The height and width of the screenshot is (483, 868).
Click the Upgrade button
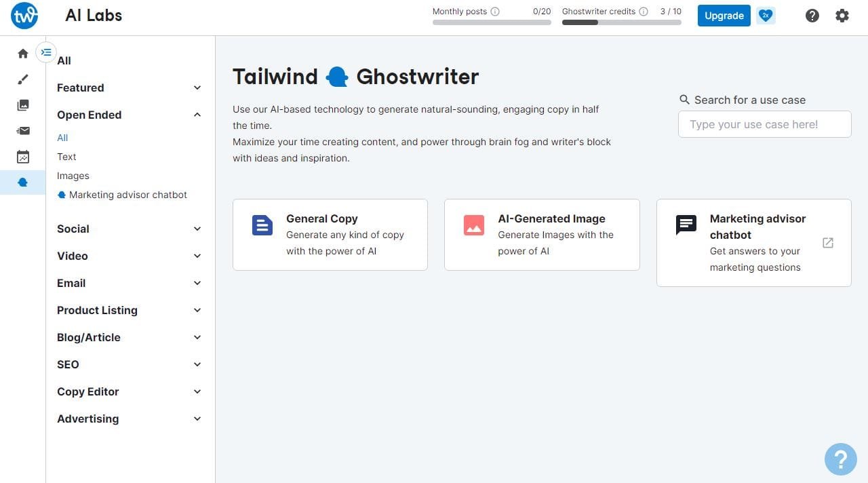[x=724, y=16]
